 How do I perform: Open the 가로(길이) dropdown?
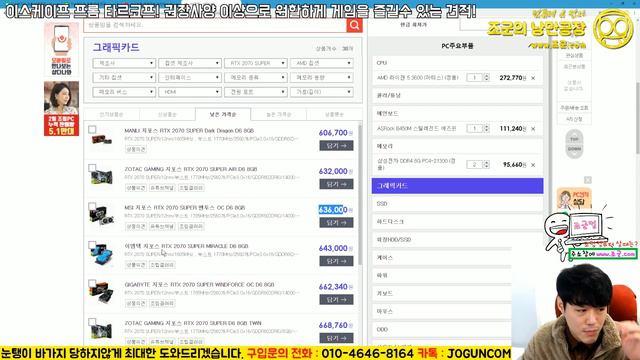pos(322,92)
